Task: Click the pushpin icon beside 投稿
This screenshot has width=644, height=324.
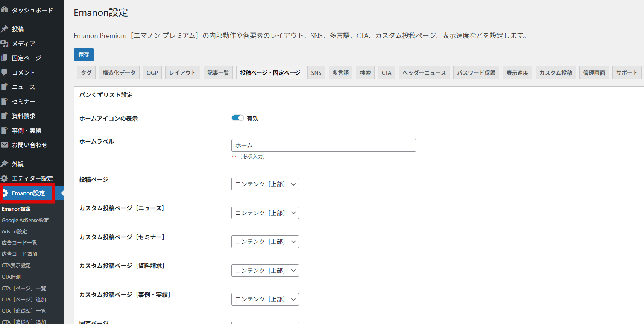Action: click(x=4, y=29)
